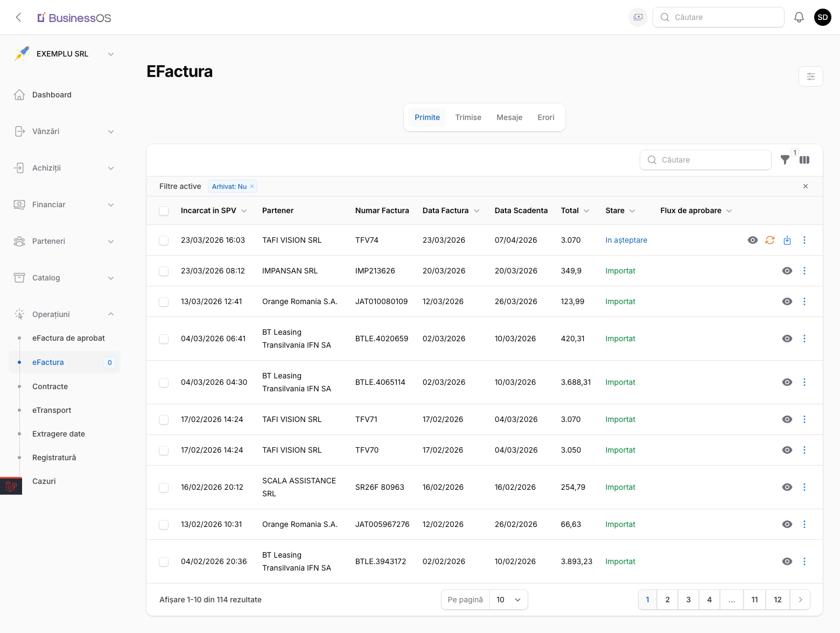The width and height of the screenshot is (840, 633).
Task: Switch to the Trimise tab
Action: 468,117
